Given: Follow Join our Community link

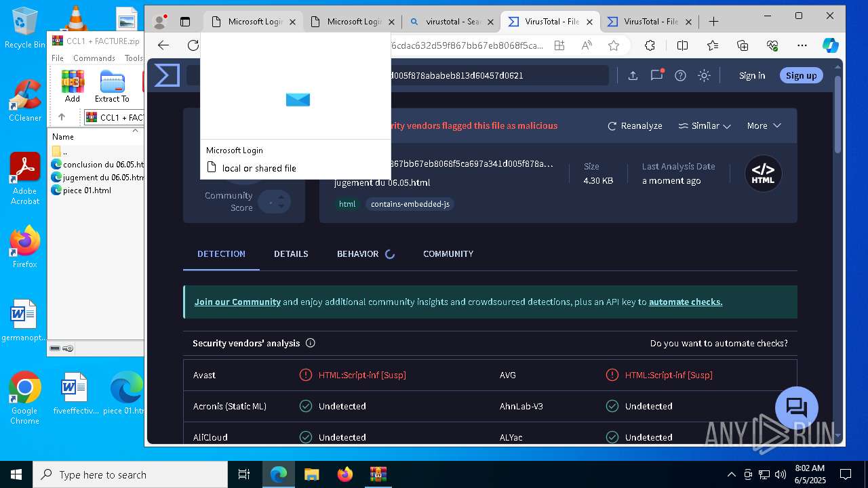Looking at the screenshot, I should pyautogui.click(x=237, y=302).
